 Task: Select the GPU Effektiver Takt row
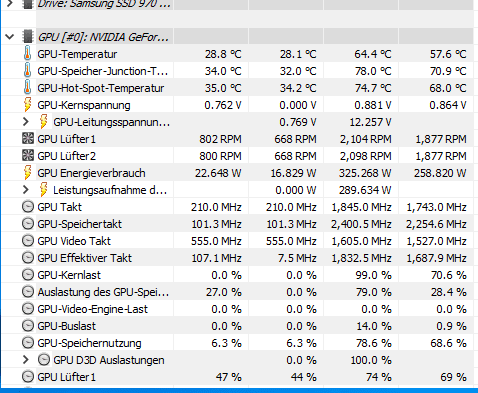coord(237,258)
